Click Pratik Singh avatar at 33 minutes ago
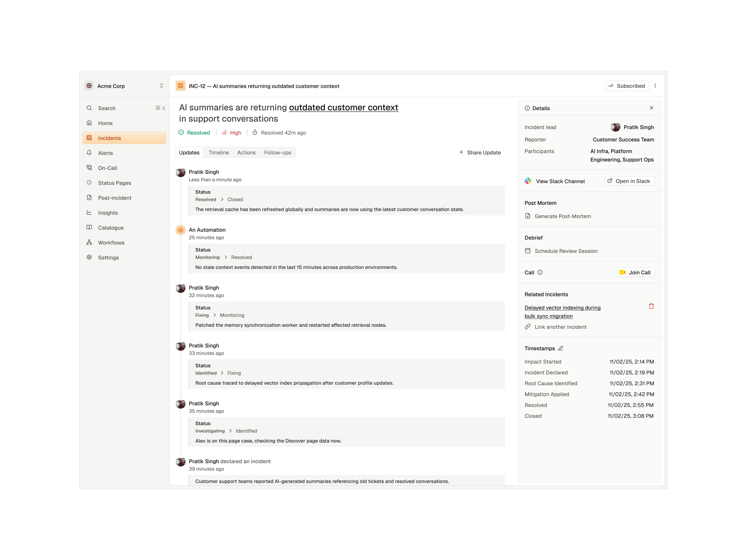 click(x=181, y=346)
